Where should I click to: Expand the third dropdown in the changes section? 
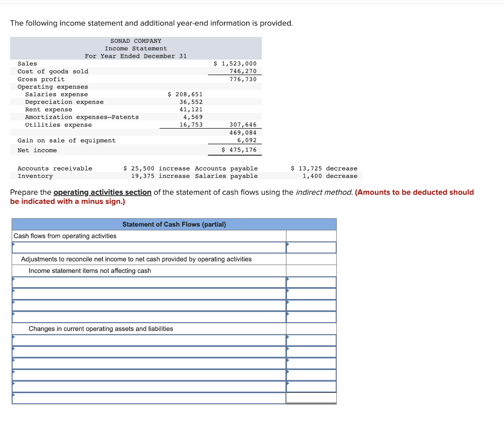pyautogui.click(x=148, y=363)
